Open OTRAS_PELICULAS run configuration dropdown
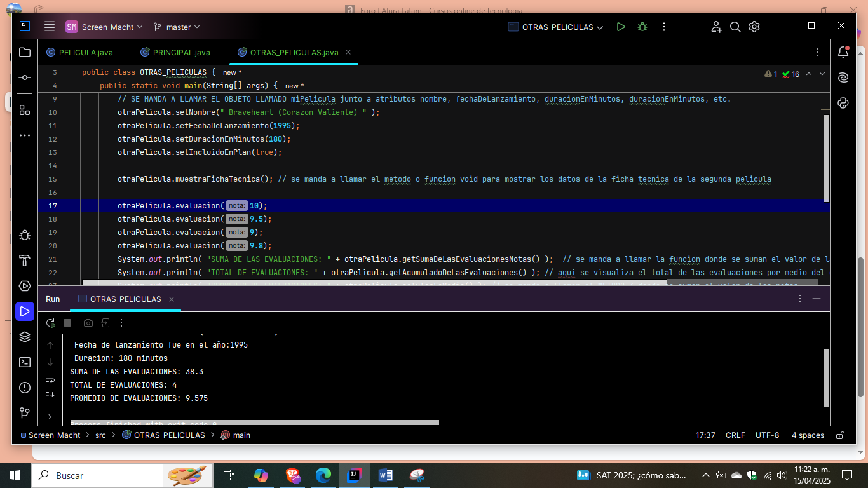The height and width of the screenshot is (488, 868). [555, 27]
